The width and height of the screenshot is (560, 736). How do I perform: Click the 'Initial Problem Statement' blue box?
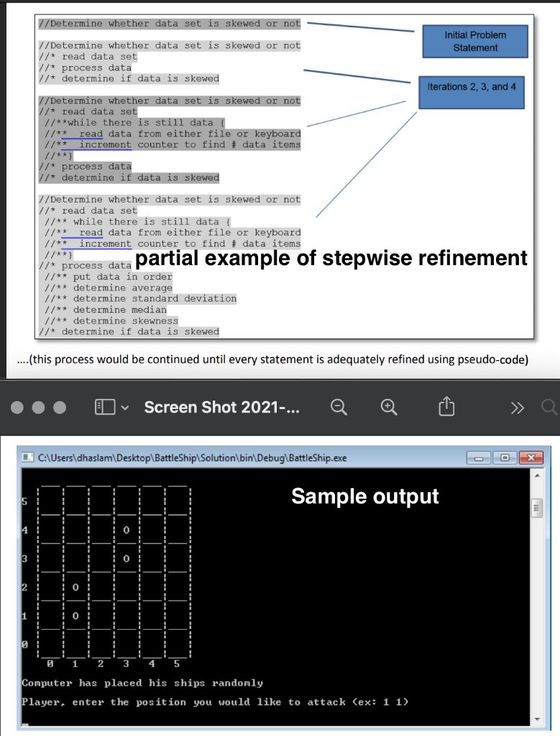click(x=475, y=41)
